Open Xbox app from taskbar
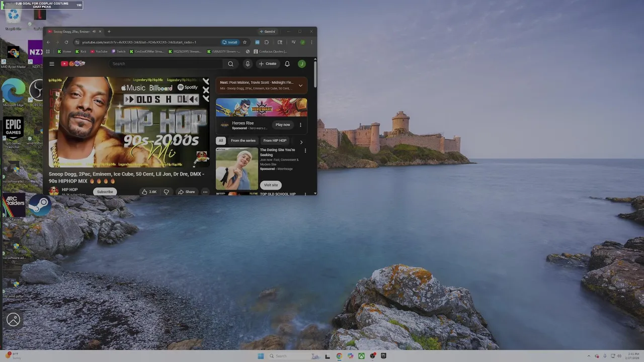Image resolution: width=644 pixels, height=362 pixels. coord(361,356)
